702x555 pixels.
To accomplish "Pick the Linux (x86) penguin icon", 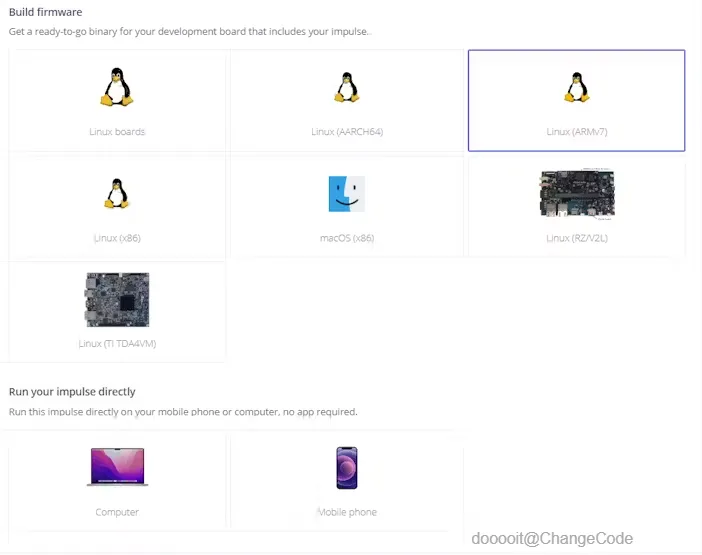I will (x=116, y=193).
